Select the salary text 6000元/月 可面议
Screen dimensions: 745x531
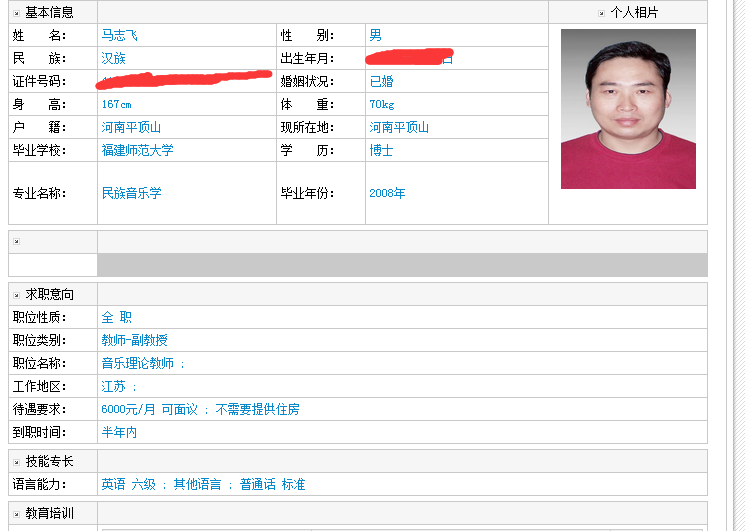coord(149,409)
